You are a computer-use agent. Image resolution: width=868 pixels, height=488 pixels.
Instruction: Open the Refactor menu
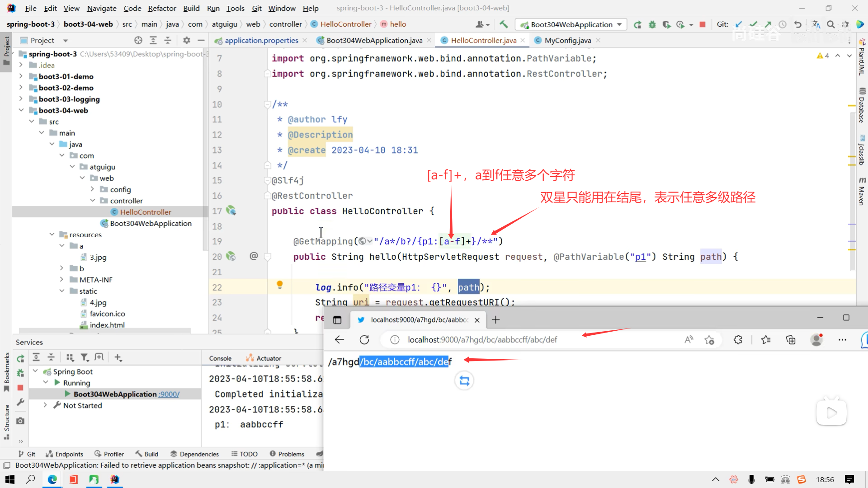[162, 8]
